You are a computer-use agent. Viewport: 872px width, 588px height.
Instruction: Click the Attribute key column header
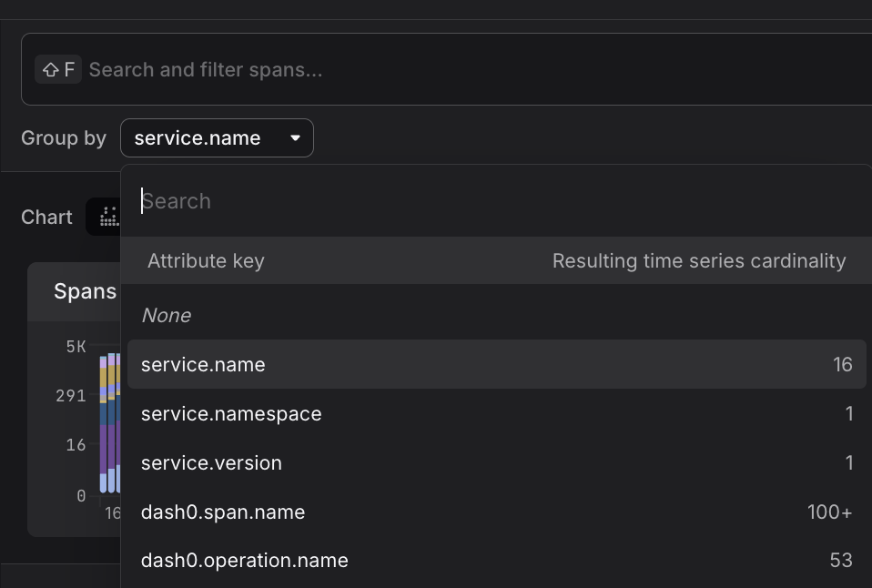coord(206,261)
